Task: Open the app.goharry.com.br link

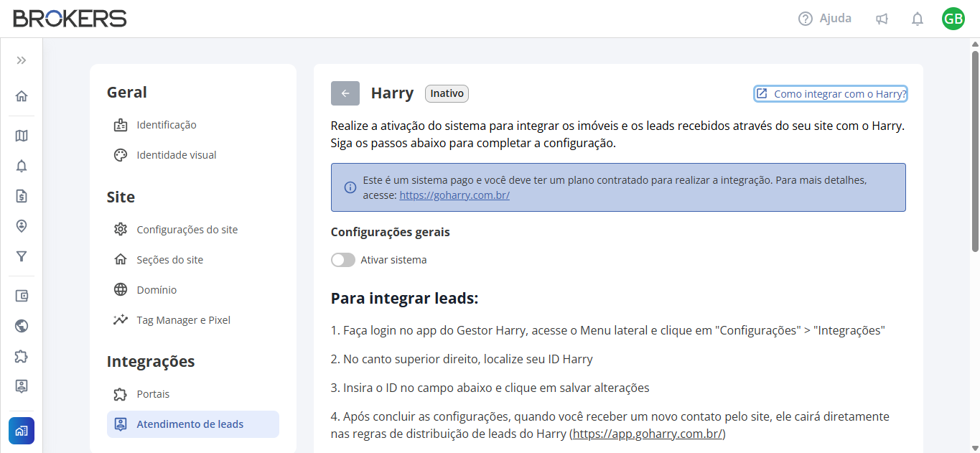Action: click(648, 434)
